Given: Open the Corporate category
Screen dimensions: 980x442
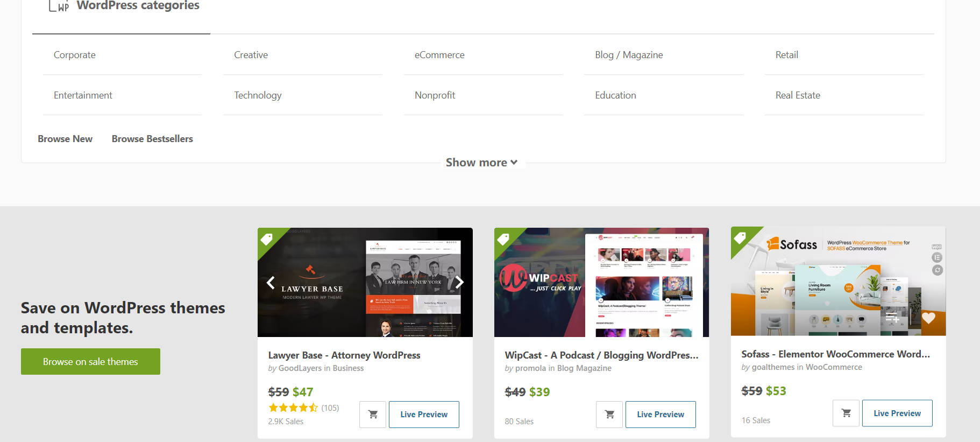Looking at the screenshot, I should click(x=75, y=55).
